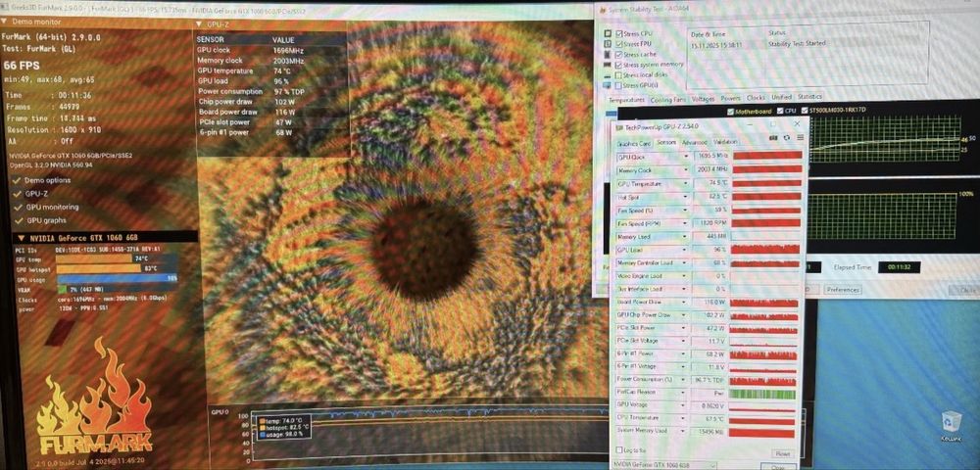Click Elapsed Time value field
The image size is (980, 470).
pos(899,267)
